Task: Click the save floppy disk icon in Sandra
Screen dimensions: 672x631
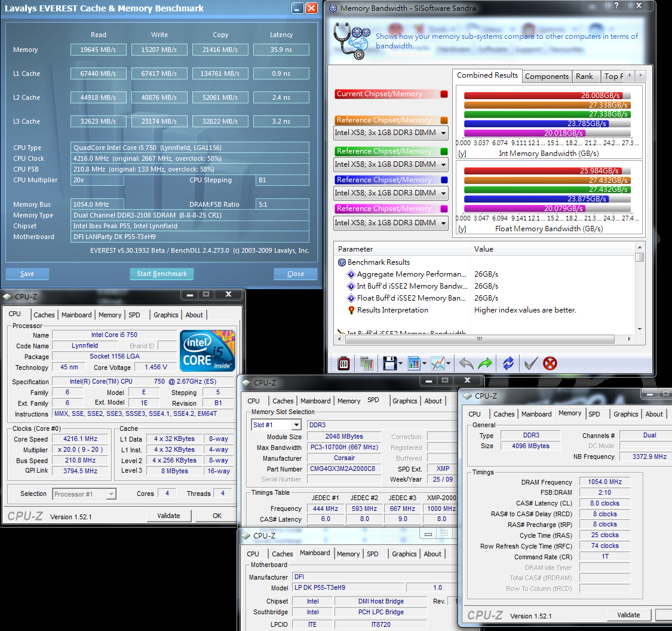Action: pyautogui.click(x=389, y=363)
